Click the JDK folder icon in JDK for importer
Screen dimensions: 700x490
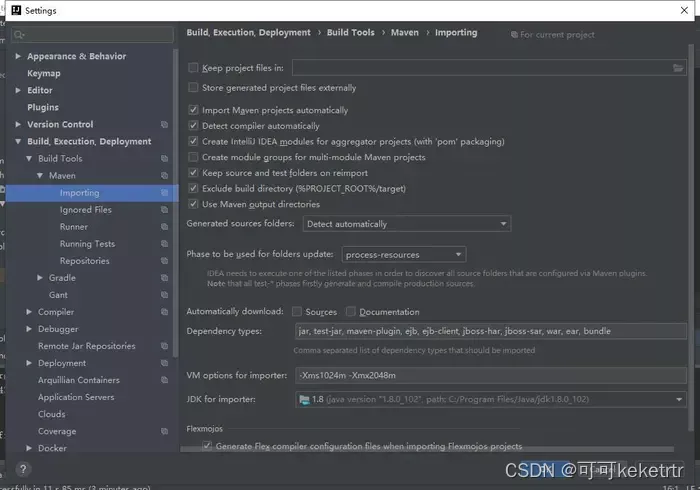coord(304,399)
